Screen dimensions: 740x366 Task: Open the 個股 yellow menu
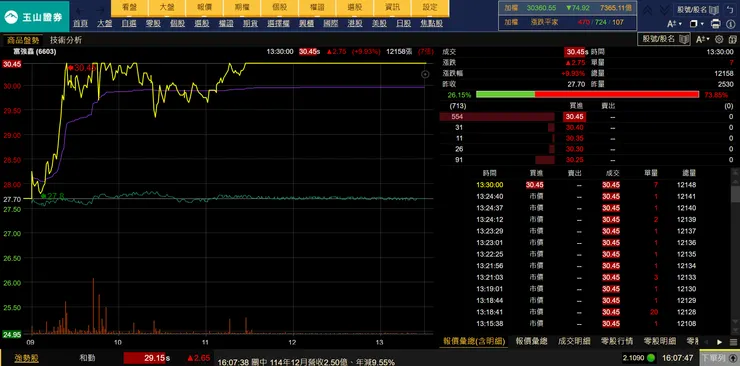(279, 8)
